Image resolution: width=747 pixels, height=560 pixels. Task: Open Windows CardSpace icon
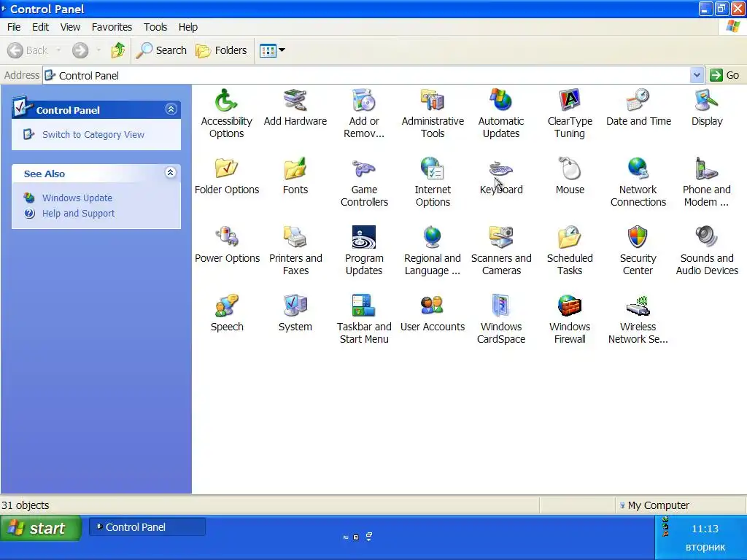[501, 319]
